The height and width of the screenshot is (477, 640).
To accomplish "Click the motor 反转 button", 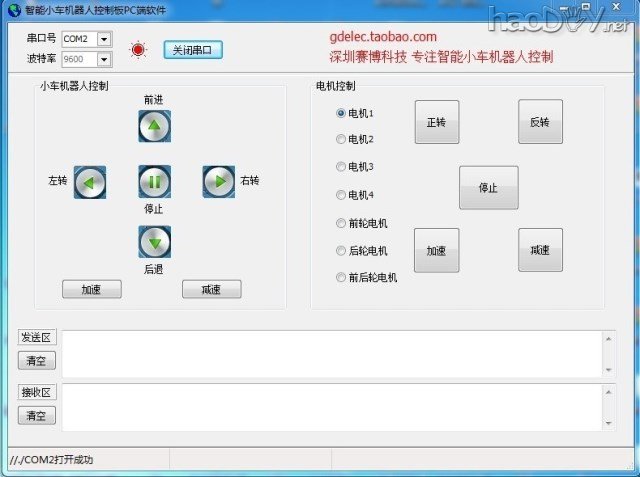I will [540, 122].
